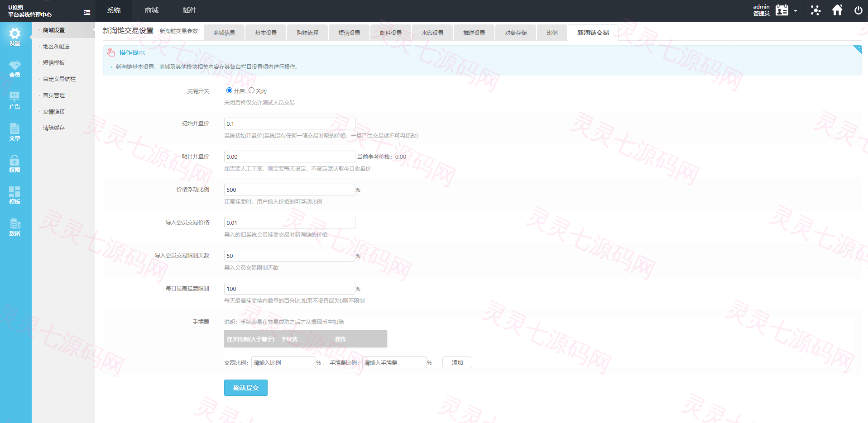Click the 初始开盘价 input field
Screen dimensions: 868x423
290,124
